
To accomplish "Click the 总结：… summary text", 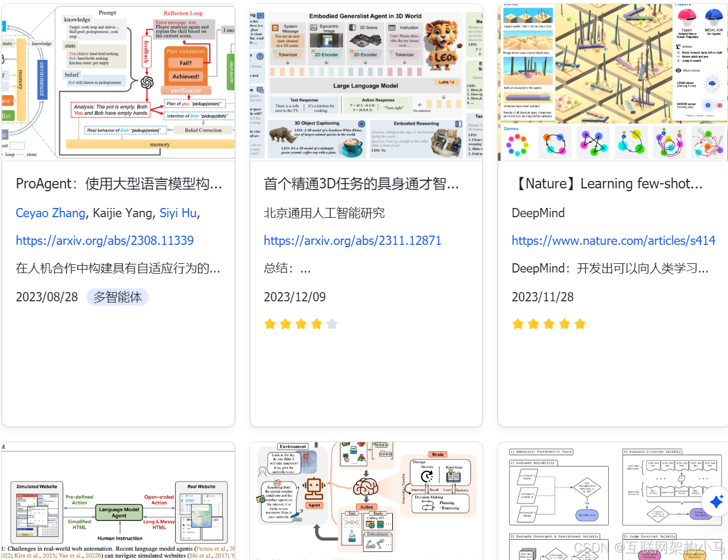I will [x=287, y=268].
